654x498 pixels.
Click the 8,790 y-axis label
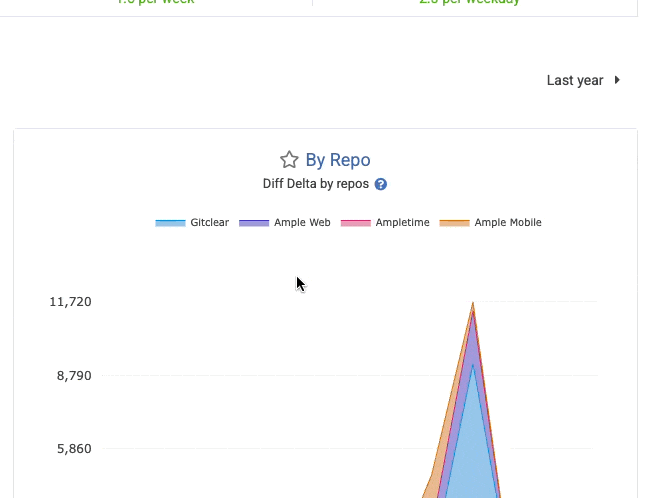tap(74, 376)
